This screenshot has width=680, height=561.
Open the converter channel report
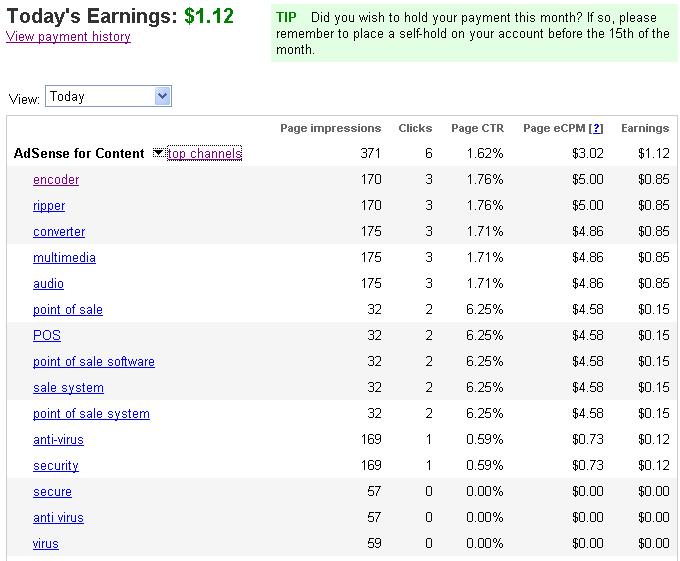[x=59, y=232]
